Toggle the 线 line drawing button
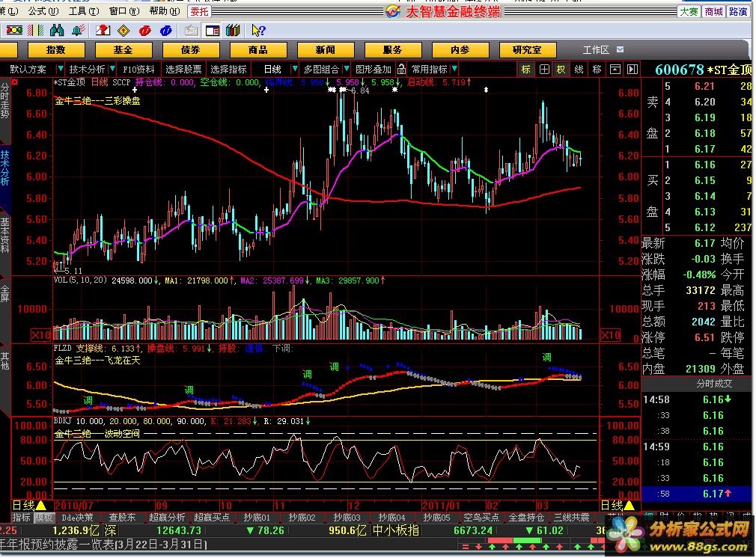 click(579, 69)
